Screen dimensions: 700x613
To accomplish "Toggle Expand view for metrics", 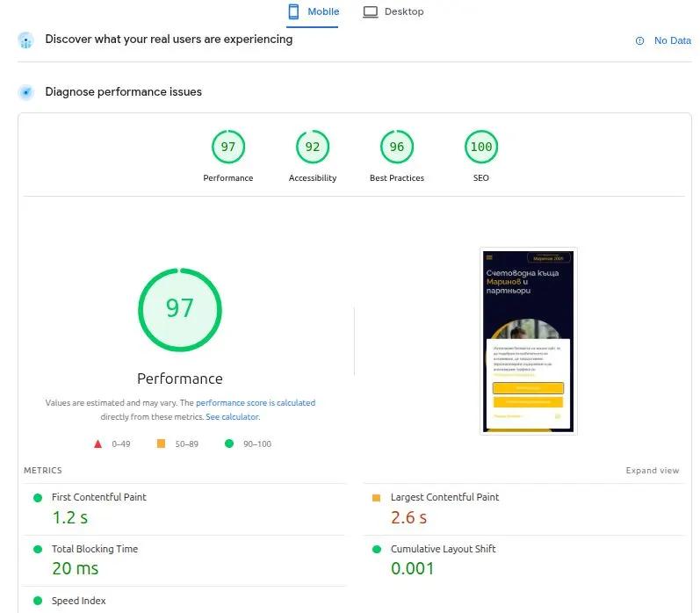I will pyautogui.click(x=653, y=471).
